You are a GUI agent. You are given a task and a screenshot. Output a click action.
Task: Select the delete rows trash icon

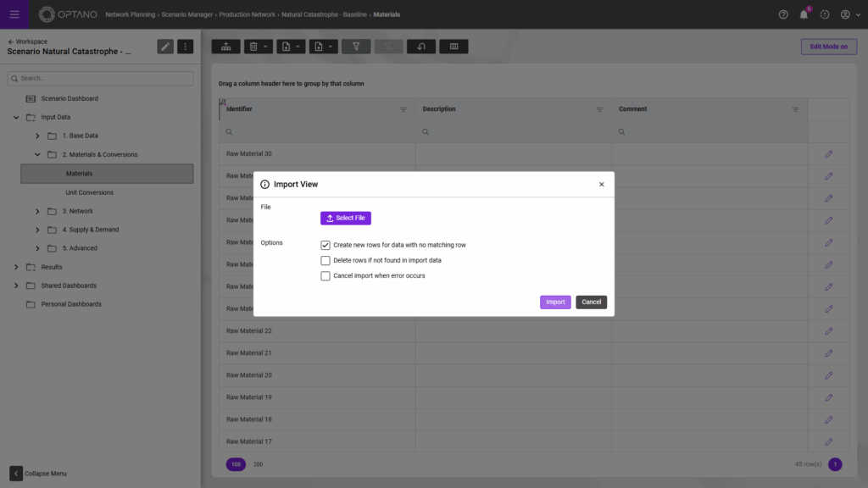point(253,47)
